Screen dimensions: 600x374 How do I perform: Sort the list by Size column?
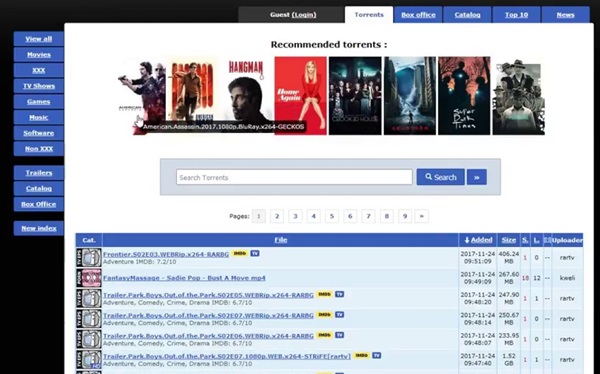point(509,240)
